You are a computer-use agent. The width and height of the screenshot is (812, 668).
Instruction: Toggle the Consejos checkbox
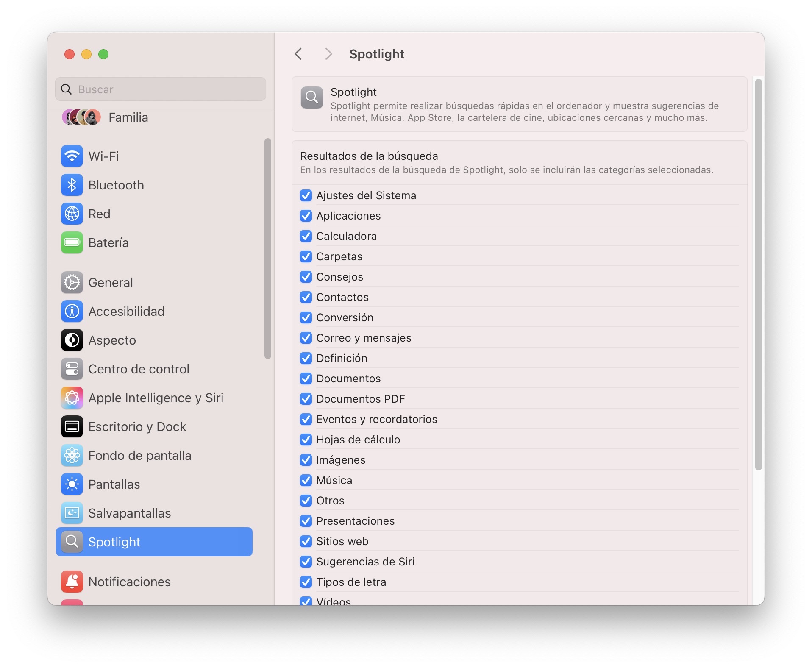coord(306,277)
